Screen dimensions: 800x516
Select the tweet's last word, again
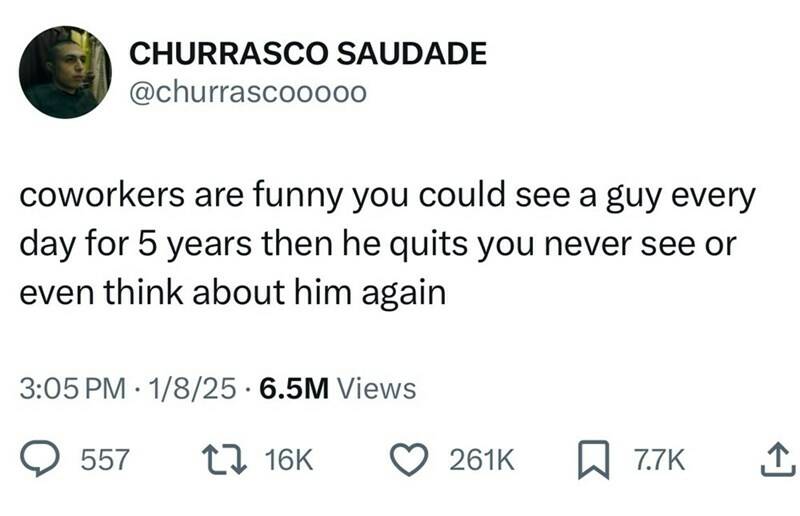[404, 293]
